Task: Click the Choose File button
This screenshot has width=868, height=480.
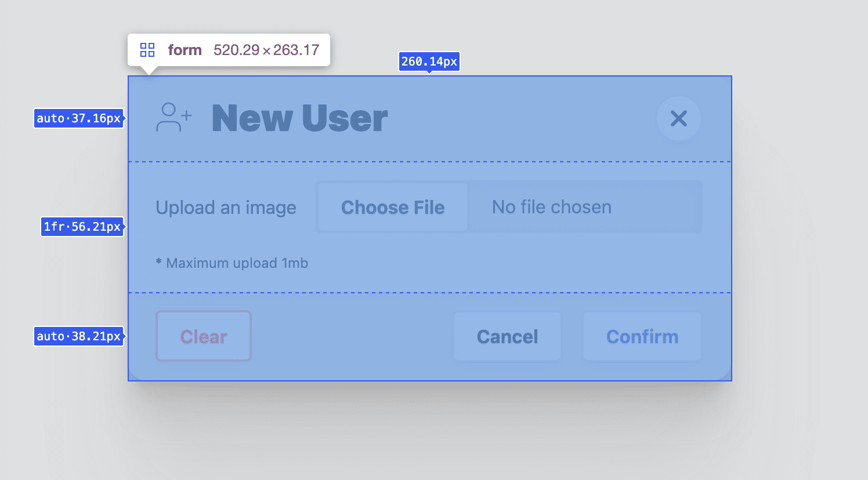Action: pos(392,207)
